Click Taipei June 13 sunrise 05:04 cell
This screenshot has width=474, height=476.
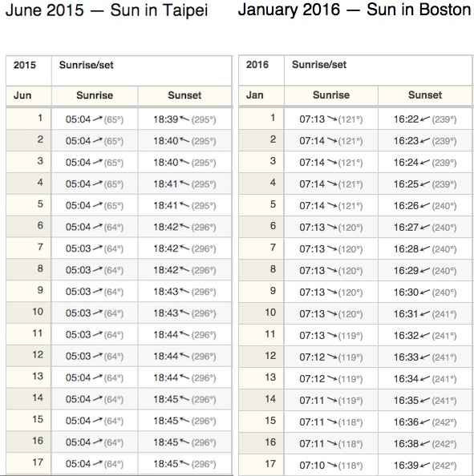pos(95,378)
